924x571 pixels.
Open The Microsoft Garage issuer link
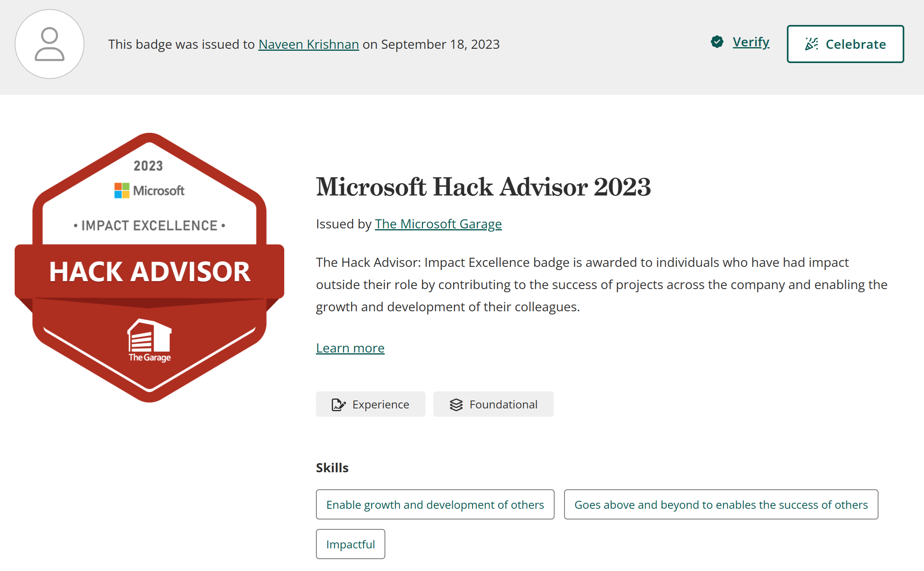click(438, 224)
